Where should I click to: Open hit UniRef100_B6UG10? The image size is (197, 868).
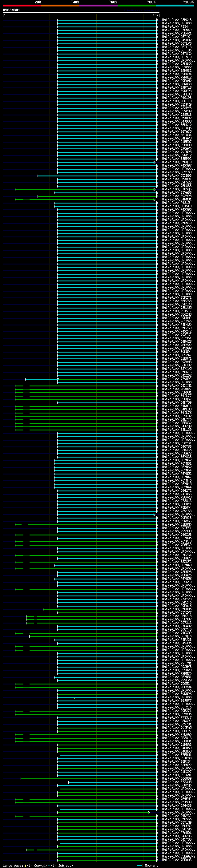click(x=176, y=125)
